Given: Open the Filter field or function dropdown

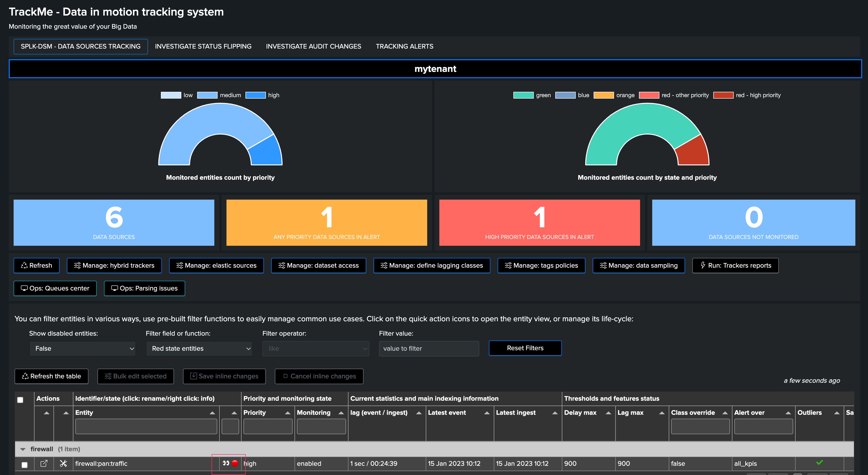Looking at the screenshot, I should click(x=199, y=348).
